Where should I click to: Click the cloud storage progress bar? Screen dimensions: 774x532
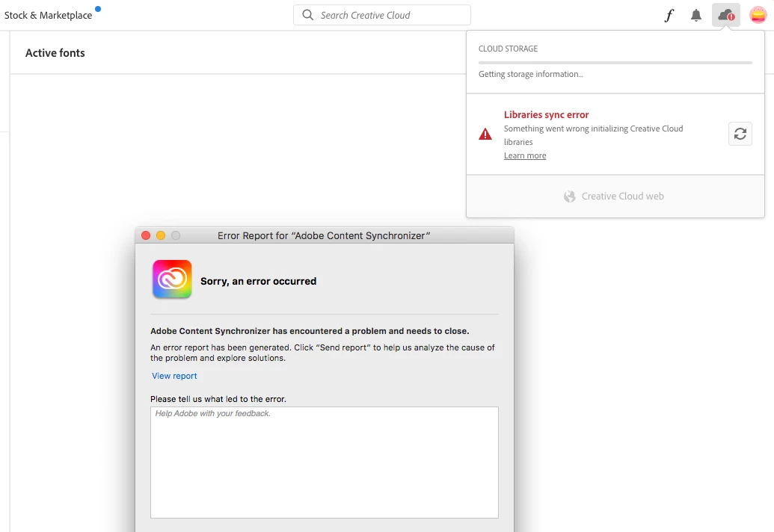pyautogui.click(x=615, y=63)
